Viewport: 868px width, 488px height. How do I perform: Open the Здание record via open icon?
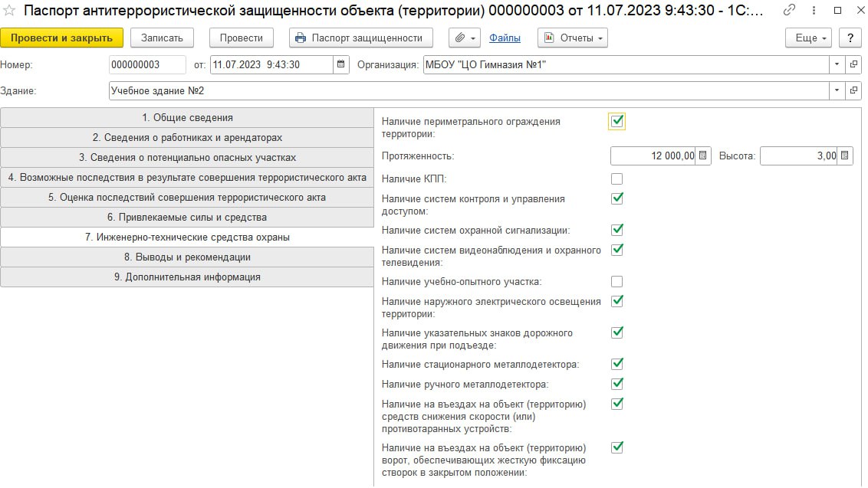point(854,90)
